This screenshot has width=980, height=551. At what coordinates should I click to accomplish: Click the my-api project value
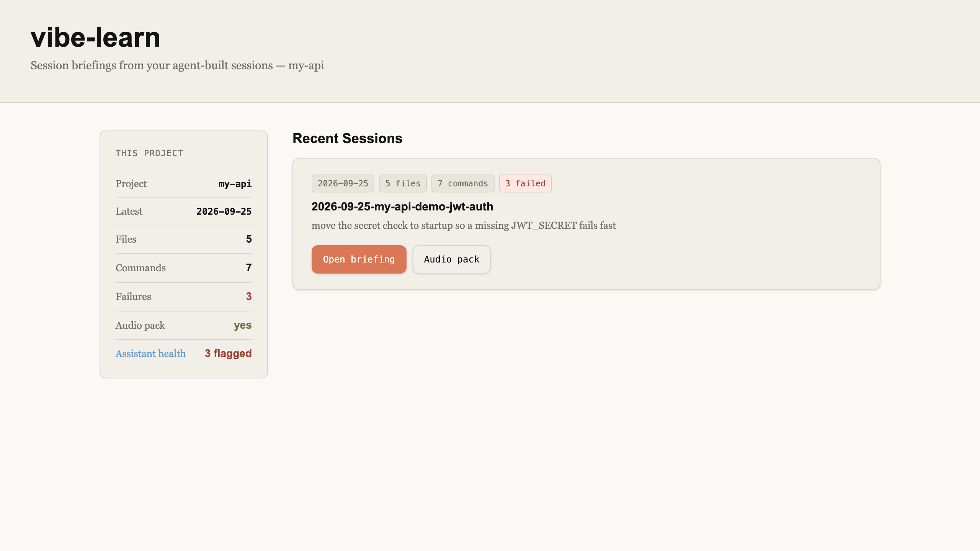(235, 184)
